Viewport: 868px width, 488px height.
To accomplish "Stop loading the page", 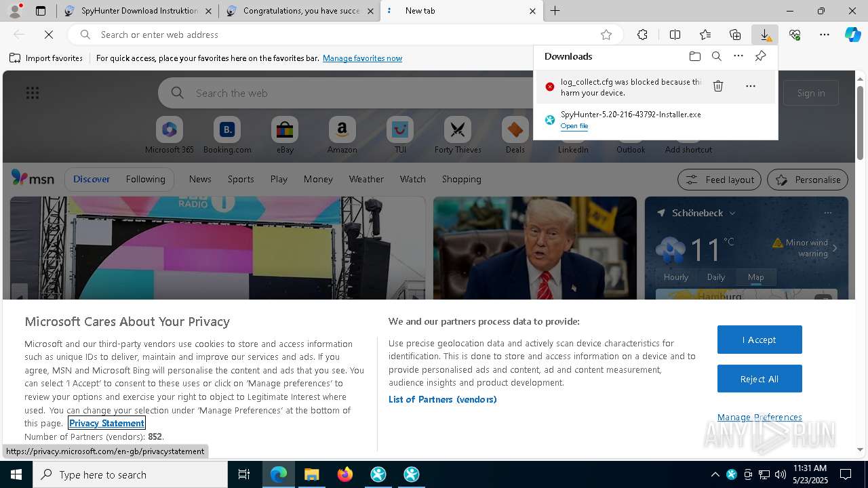I will click(x=49, y=35).
